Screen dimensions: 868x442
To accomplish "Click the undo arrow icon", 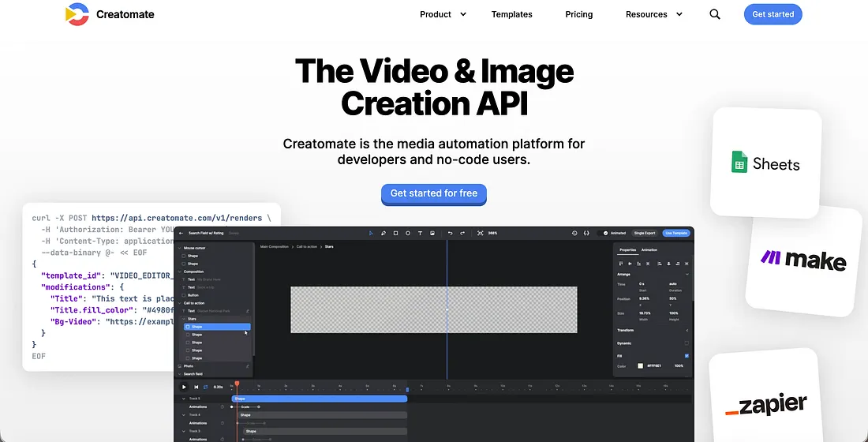I will click(x=450, y=233).
